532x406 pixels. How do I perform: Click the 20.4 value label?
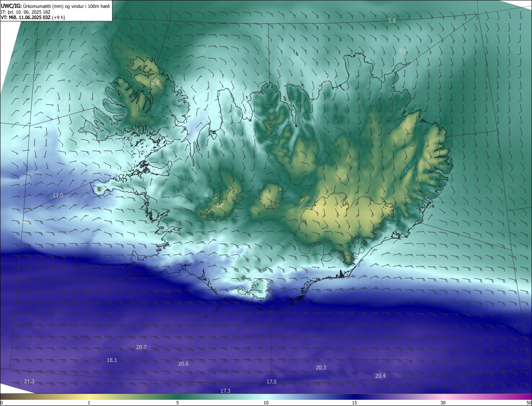click(380, 376)
